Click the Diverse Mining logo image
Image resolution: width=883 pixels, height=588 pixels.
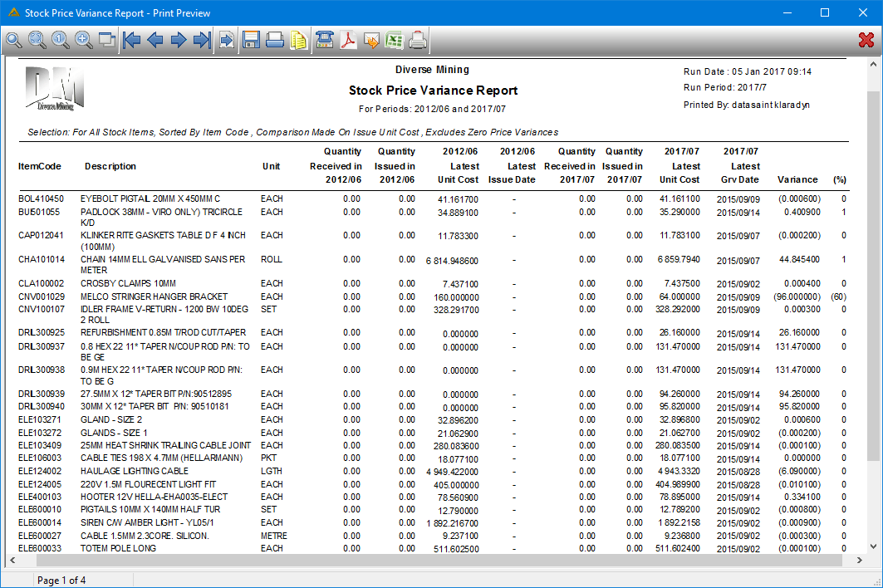click(55, 88)
